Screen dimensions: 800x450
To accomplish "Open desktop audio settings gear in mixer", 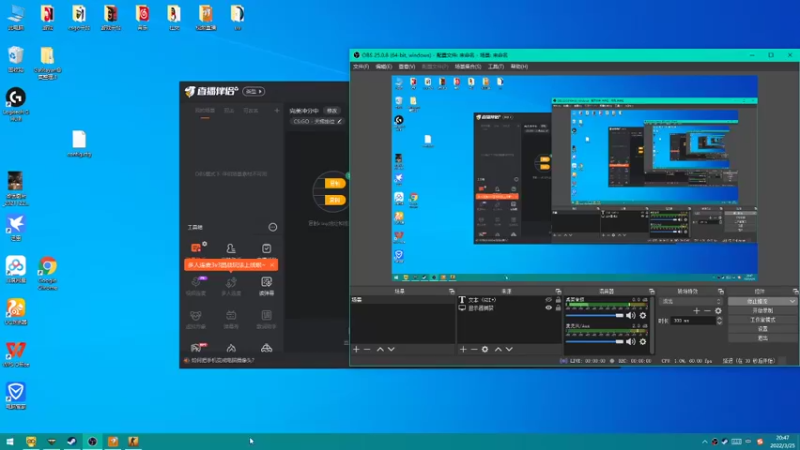I will point(643,315).
